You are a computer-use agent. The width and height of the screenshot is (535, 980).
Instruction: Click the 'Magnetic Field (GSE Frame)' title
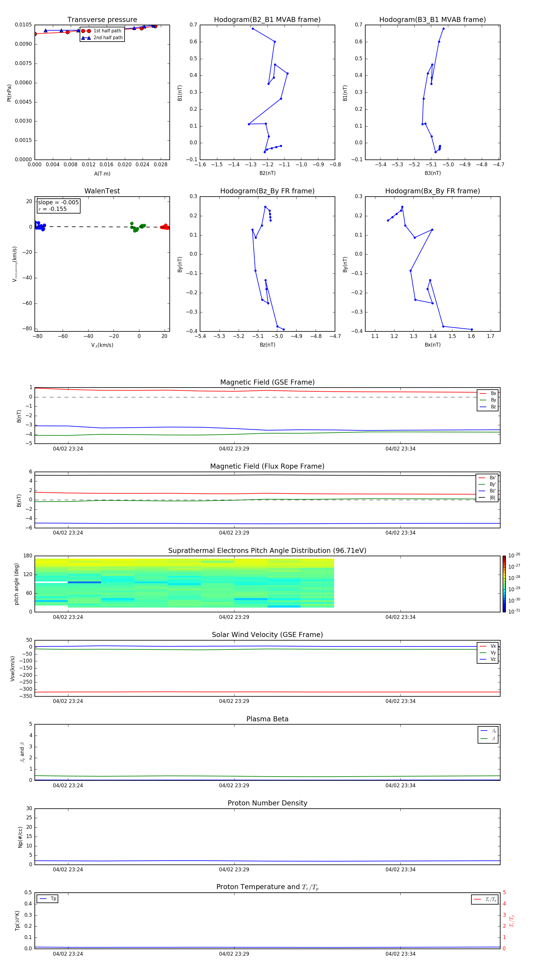pos(267,382)
